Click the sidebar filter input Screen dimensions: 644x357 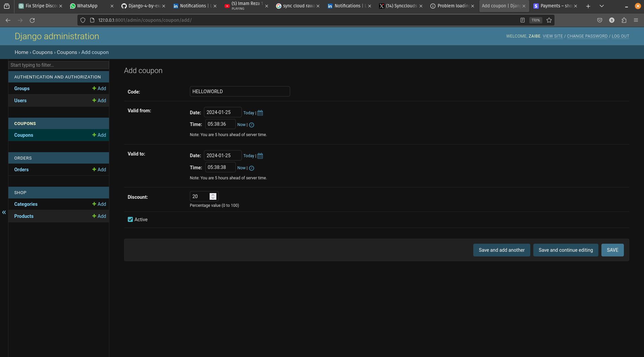pos(59,65)
